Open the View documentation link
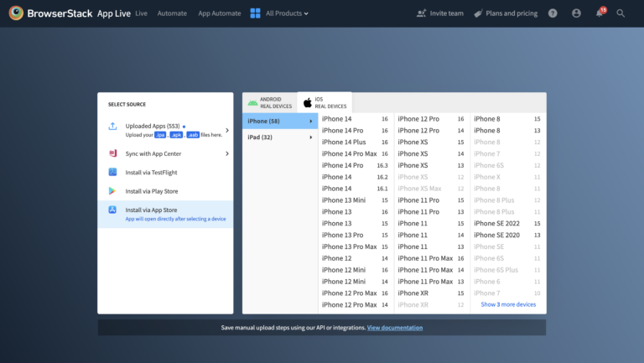The image size is (644, 363). click(395, 328)
